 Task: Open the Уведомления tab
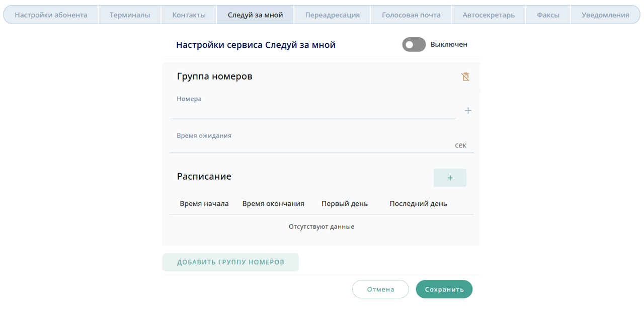(605, 15)
